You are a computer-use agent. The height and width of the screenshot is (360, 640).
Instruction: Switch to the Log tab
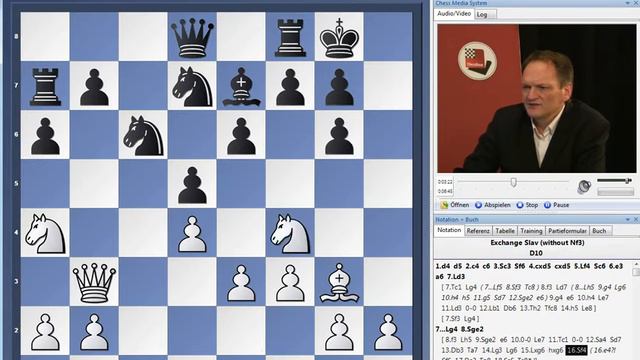(x=485, y=14)
